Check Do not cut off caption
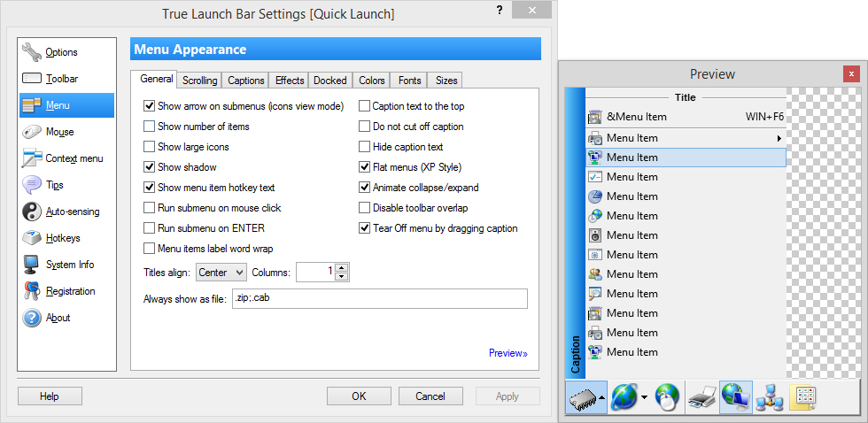 point(364,127)
